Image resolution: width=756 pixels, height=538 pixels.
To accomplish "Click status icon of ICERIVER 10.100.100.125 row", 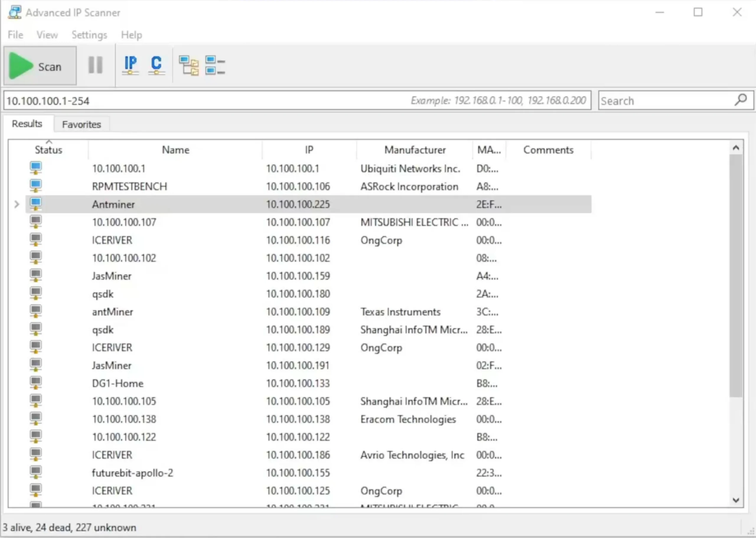I will coord(36,490).
